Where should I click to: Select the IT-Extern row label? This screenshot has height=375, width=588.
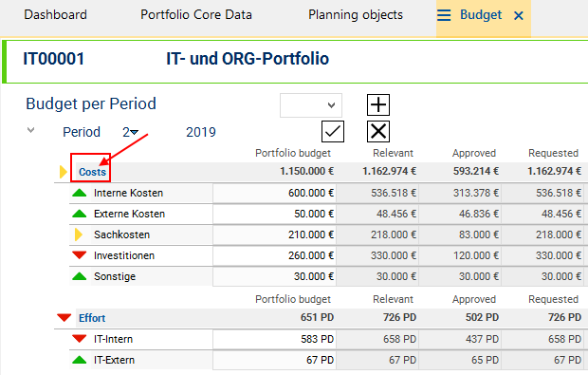coord(114,360)
